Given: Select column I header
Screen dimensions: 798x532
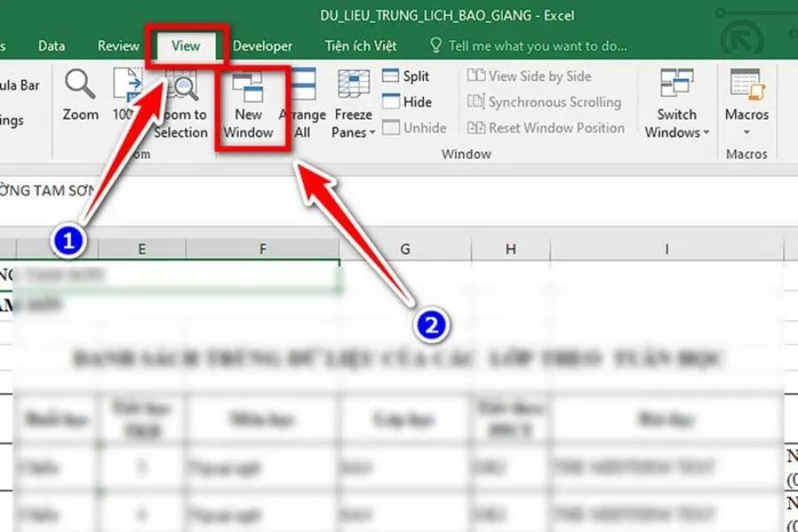Looking at the screenshot, I should tap(667, 249).
